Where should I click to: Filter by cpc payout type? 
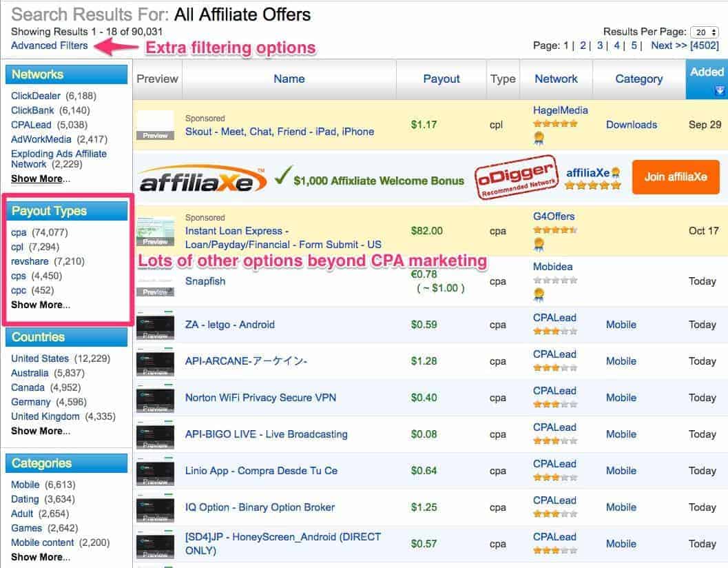tap(19, 290)
